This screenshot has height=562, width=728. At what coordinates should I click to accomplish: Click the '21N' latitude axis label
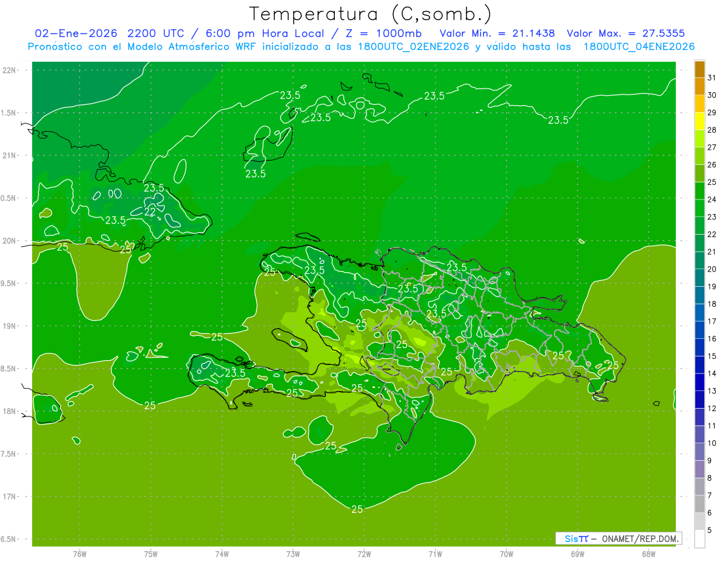pos(10,155)
